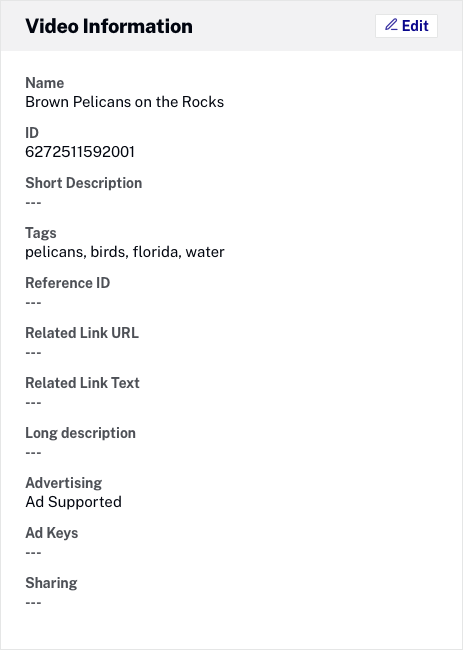The image size is (463, 650).
Task: Click the empty Short Description value
Action: (x=33, y=203)
